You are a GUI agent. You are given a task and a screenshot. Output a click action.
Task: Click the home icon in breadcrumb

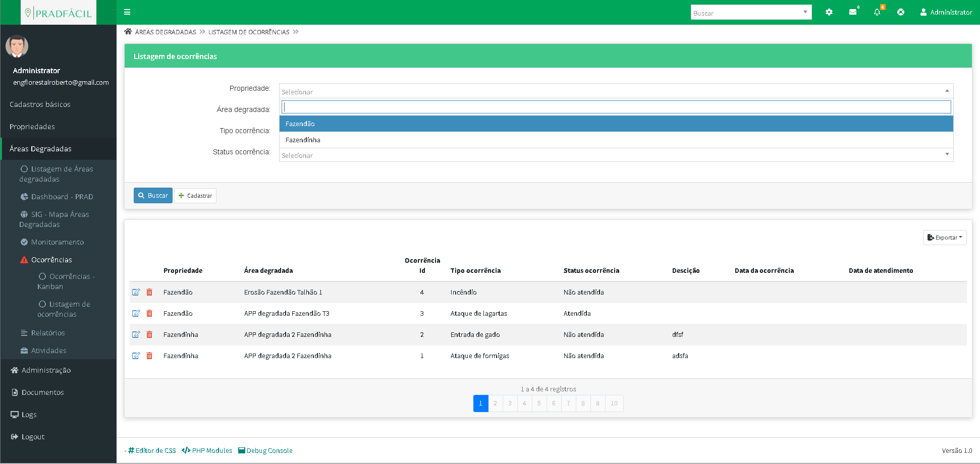(128, 32)
